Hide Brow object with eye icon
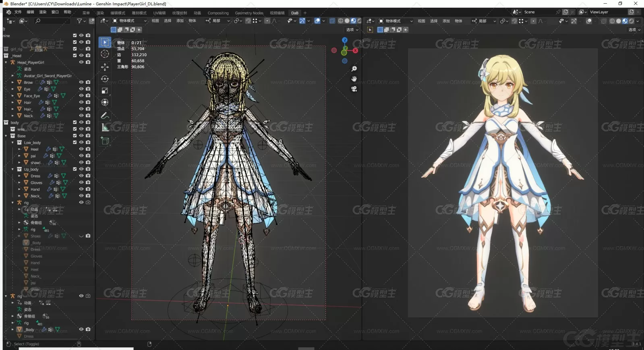The image size is (644, 350). coord(81,82)
